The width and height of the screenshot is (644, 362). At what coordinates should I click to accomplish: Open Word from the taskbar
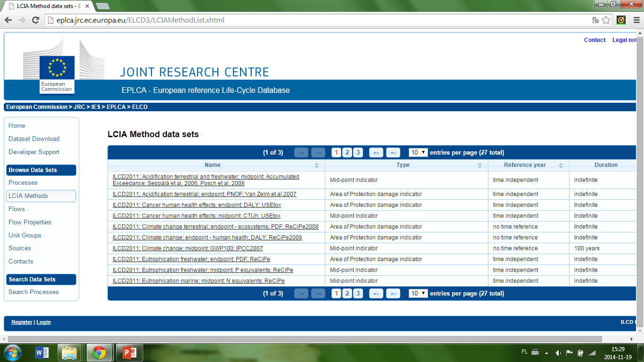(42, 353)
